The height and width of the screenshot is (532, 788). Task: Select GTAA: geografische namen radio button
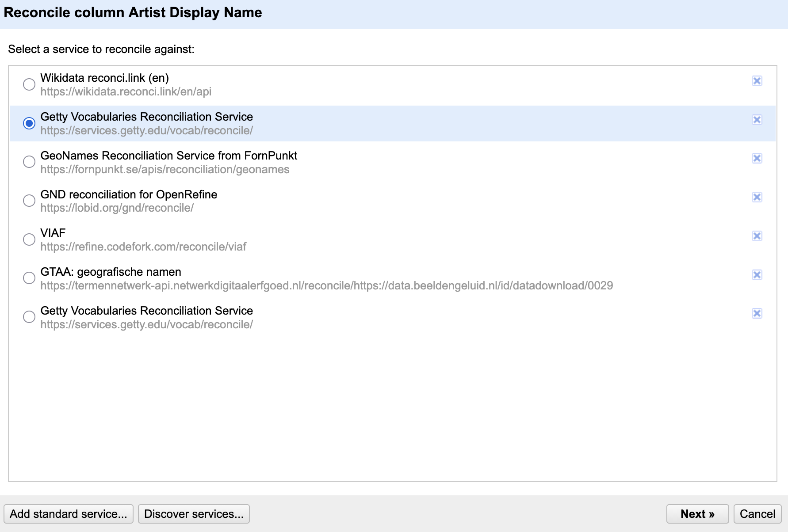pyautogui.click(x=29, y=278)
